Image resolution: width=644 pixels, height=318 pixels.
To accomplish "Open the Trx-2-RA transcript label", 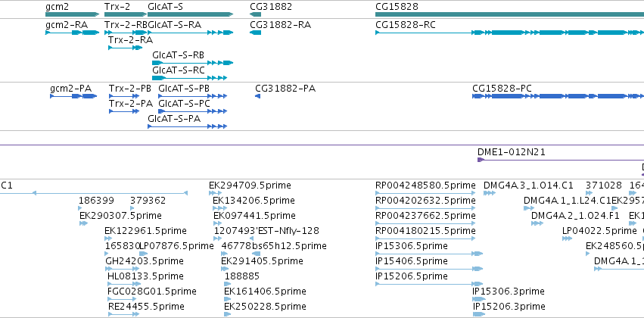I will coord(131,40).
